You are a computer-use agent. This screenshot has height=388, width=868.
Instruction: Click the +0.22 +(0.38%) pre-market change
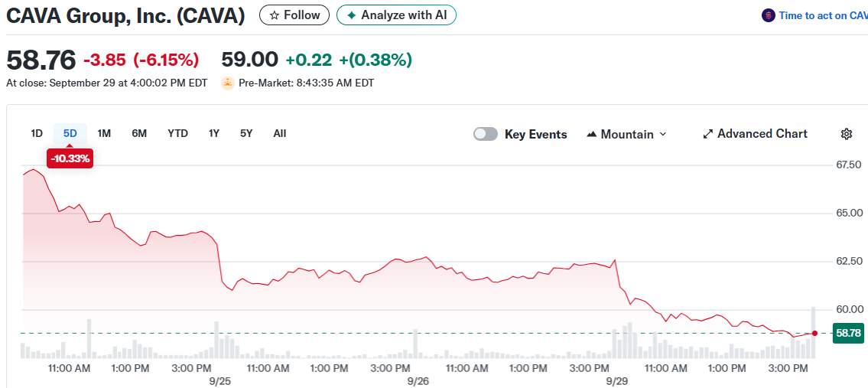tap(349, 59)
